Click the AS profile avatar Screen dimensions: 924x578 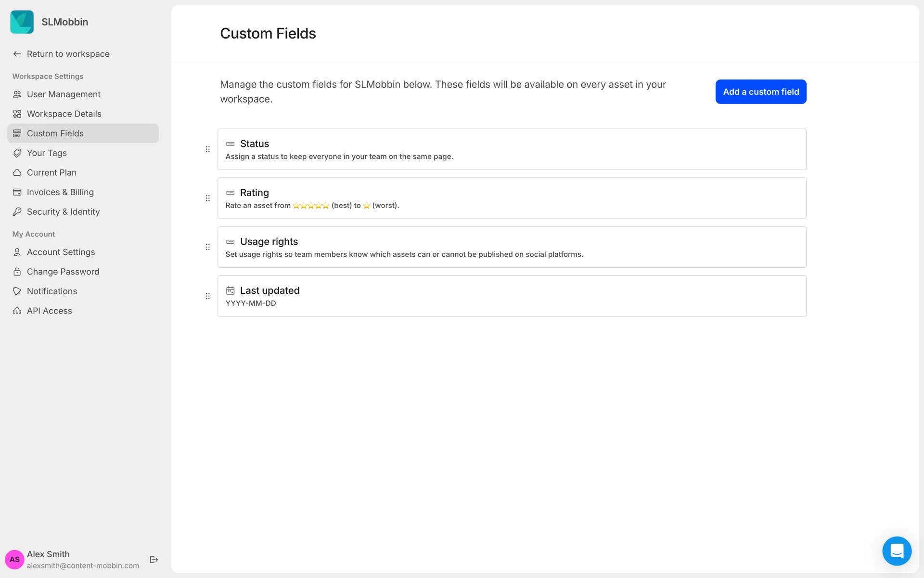click(14, 559)
